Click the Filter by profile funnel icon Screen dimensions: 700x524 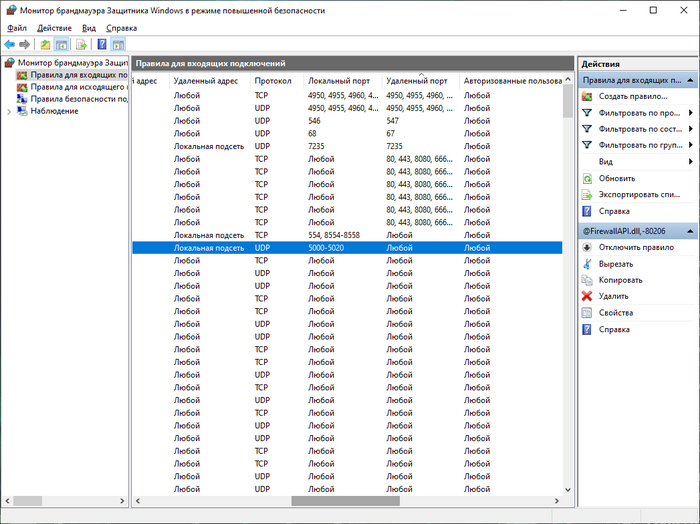coord(587,113)
